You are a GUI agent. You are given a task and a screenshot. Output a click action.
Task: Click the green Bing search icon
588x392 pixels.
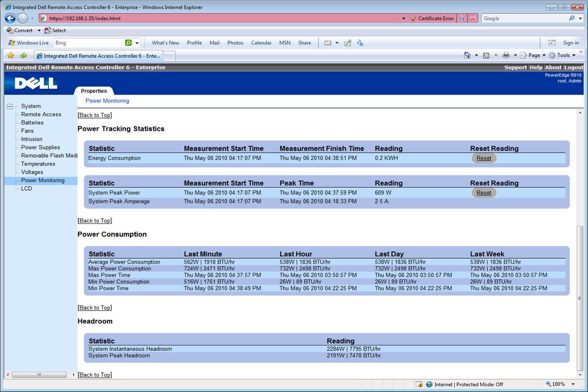pyautogui.click(x=128, y=43)
